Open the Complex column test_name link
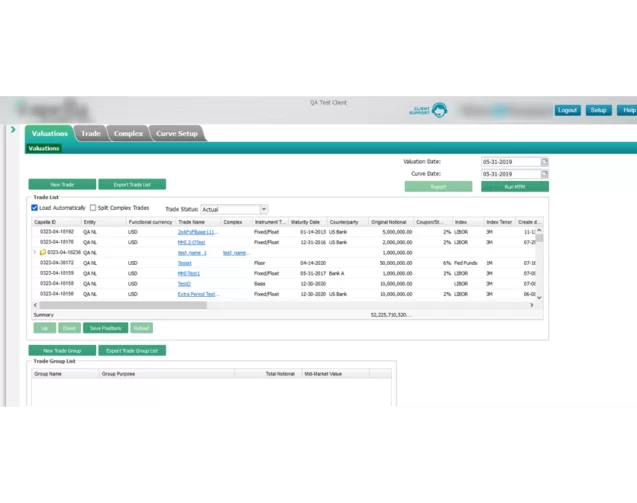 click(236, 253)
